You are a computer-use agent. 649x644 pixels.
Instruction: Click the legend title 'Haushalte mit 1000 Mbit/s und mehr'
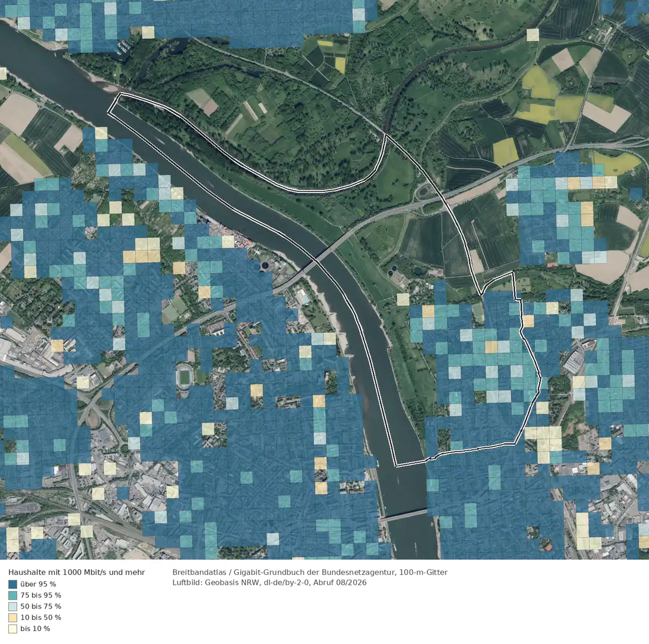(77, 573)
